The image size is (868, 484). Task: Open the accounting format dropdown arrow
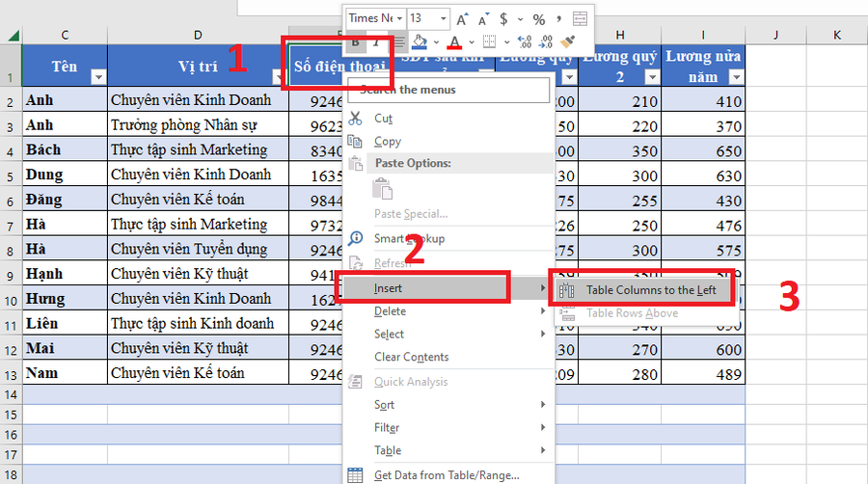(x=521, y=19)
